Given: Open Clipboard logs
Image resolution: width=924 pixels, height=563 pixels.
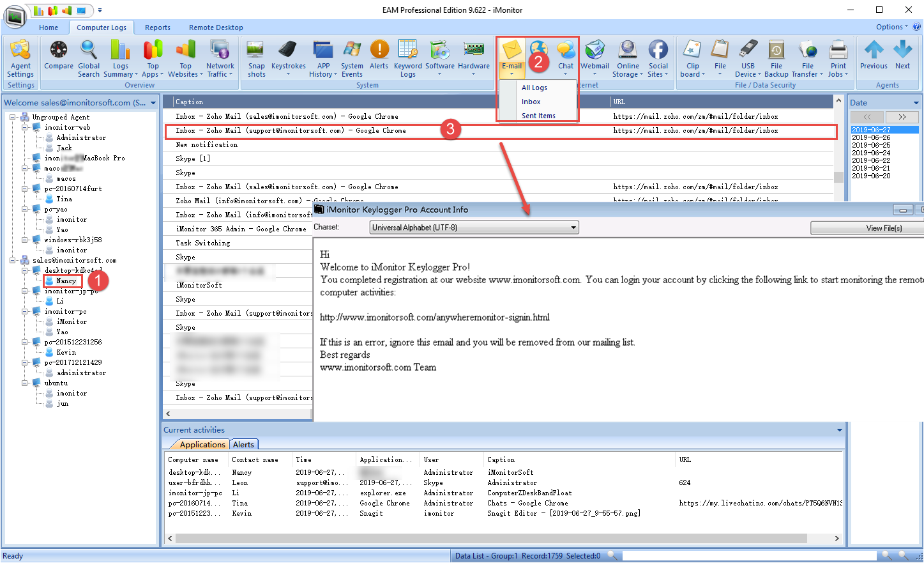Looking at the screenshot, I should coord(693,59).
